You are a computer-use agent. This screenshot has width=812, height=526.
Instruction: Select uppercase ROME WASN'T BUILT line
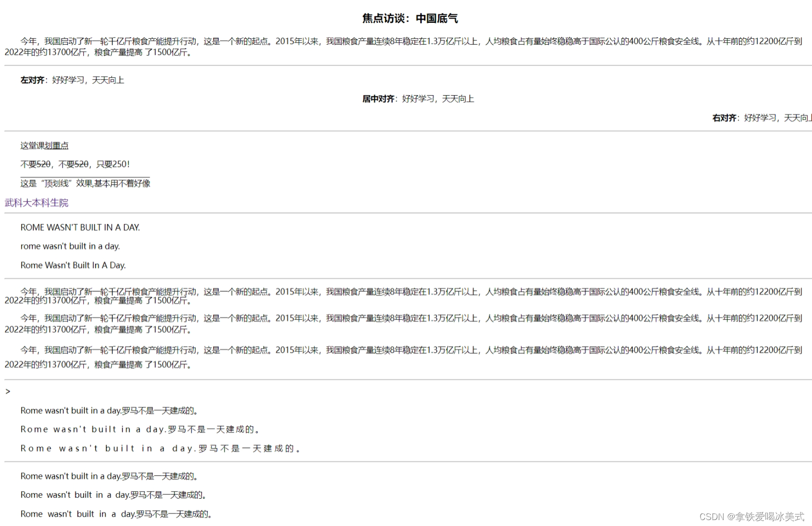pyautogui.click(x=80, y=227)
